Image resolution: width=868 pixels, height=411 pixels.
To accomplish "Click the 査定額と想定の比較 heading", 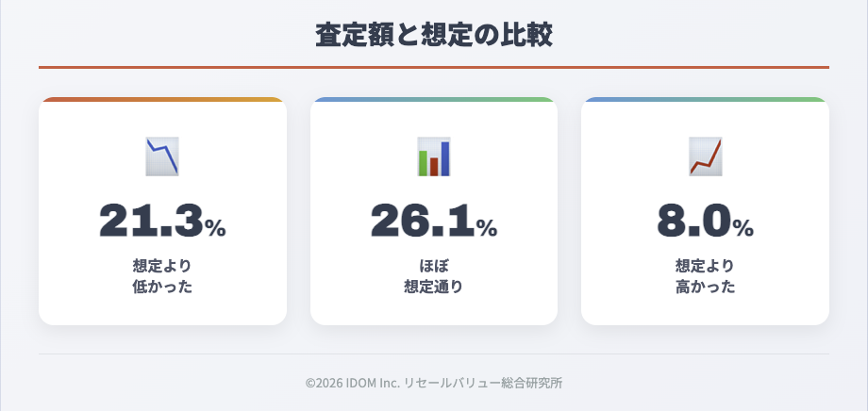I will tap(434, 36).
